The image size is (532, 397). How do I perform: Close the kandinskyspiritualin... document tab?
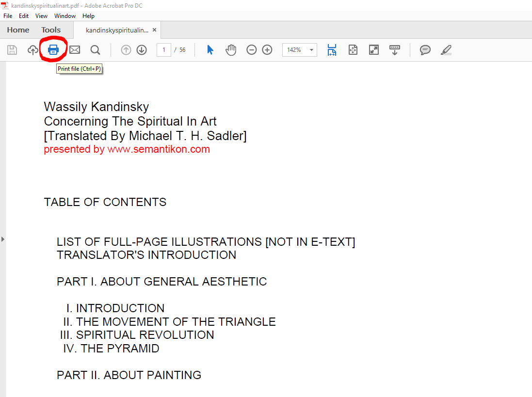click(154, 30)
